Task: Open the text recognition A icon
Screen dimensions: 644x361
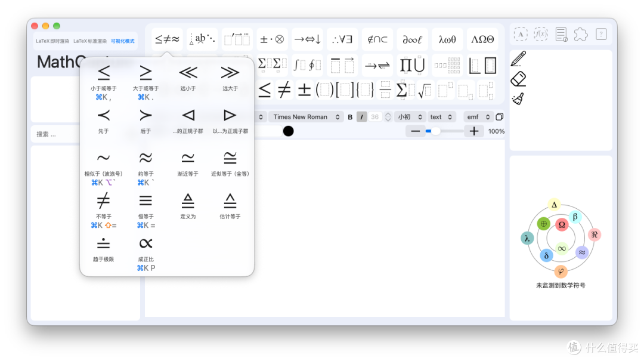Action: tap(521, 34)
